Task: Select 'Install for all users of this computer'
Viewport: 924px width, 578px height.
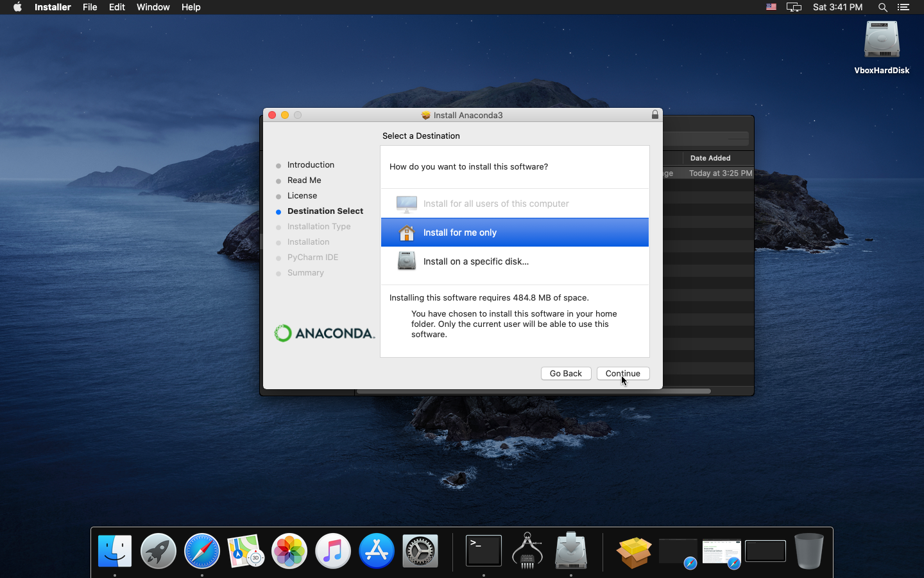Action: point(515,204)
